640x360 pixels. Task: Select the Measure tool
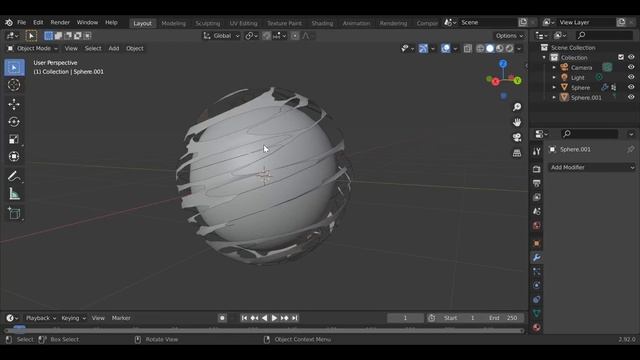tap(14, 194)
